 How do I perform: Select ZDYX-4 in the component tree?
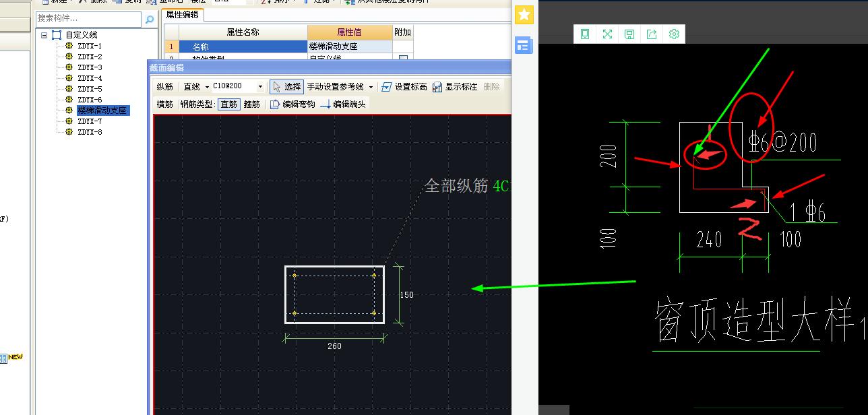pyautogui.click(x=90, y=78)
